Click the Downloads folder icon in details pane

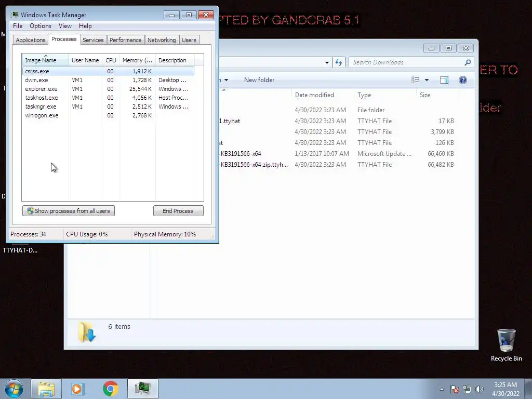[87, 332]
